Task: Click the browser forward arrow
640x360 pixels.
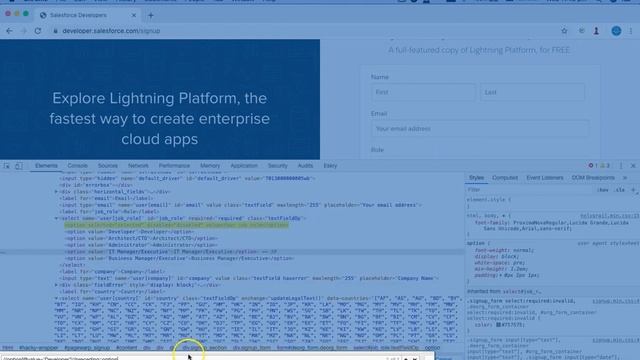Action: pos(23,31)
